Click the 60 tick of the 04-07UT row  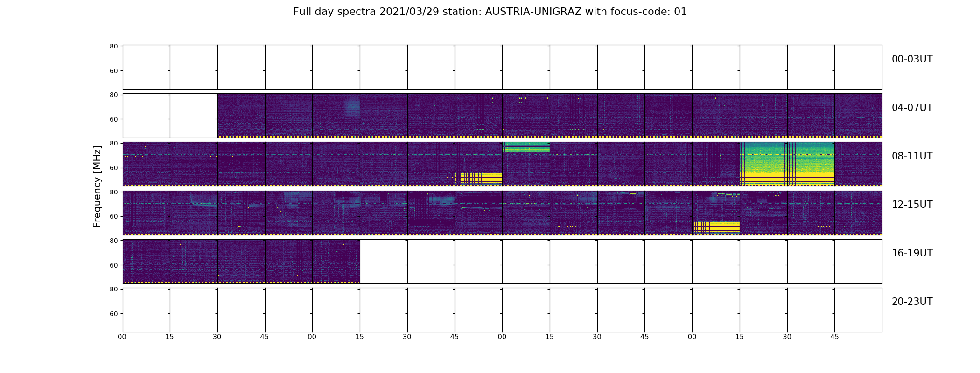pos(113,119)
